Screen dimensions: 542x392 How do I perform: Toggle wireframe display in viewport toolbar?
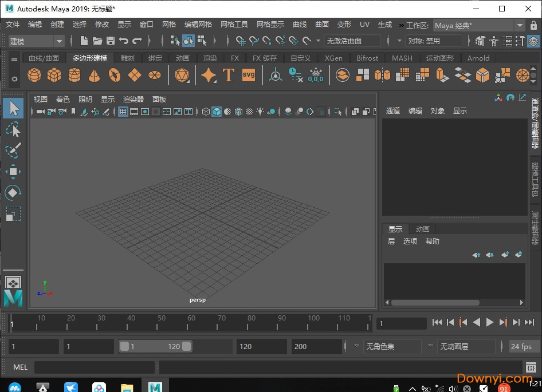point(206,112)
